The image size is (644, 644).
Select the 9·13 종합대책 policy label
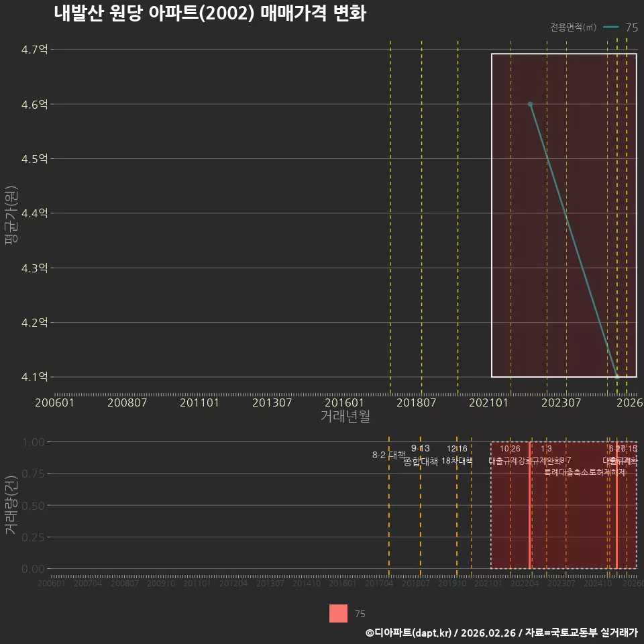pos(421,455)
